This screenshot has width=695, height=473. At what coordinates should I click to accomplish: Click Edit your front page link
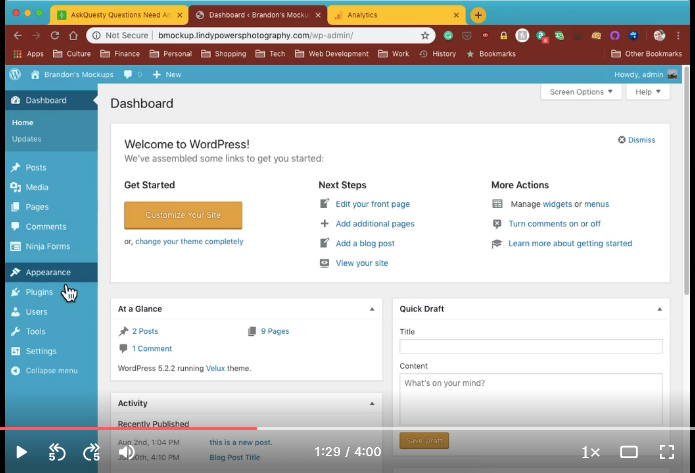pyautogui.click(x=372, y=204)
